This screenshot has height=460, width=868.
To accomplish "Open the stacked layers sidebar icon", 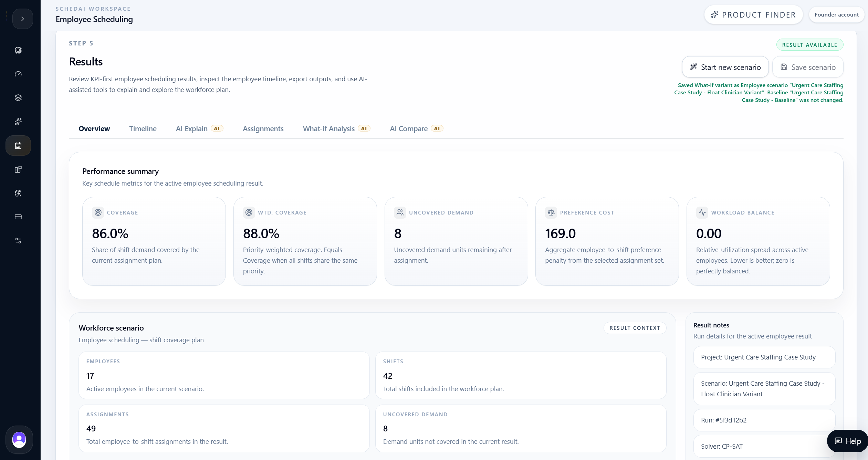I will pos(18,98).
